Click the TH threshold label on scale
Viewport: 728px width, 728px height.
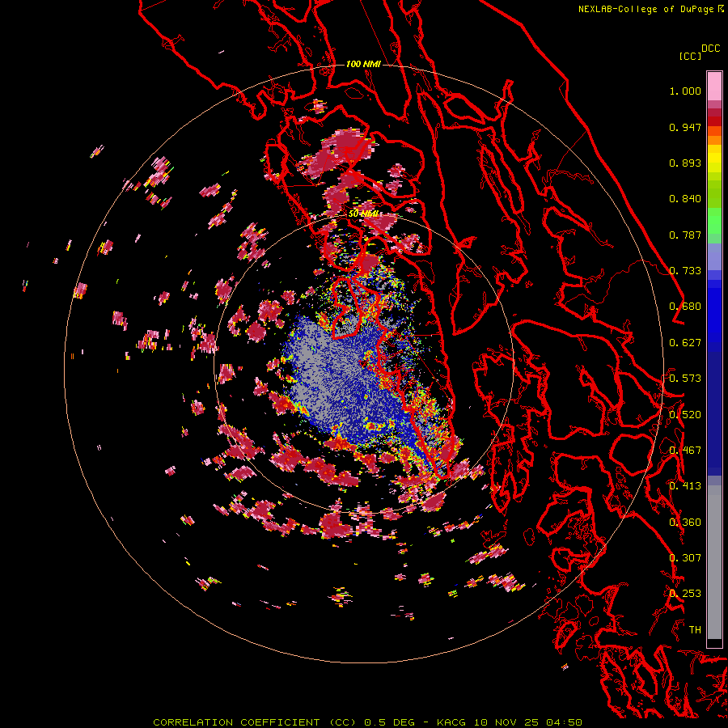[x=695, y=630]
